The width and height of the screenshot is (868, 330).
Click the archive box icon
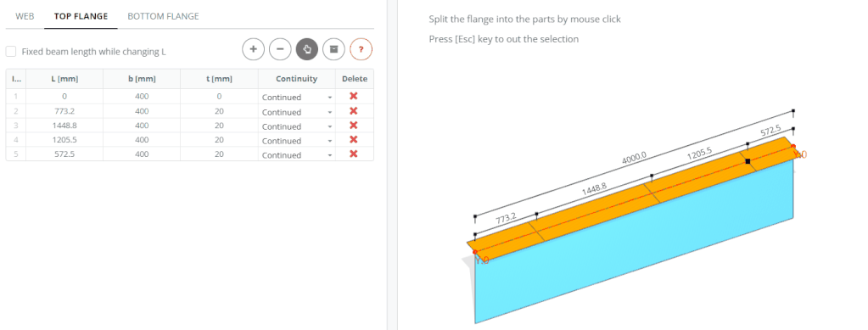[333, 49]
